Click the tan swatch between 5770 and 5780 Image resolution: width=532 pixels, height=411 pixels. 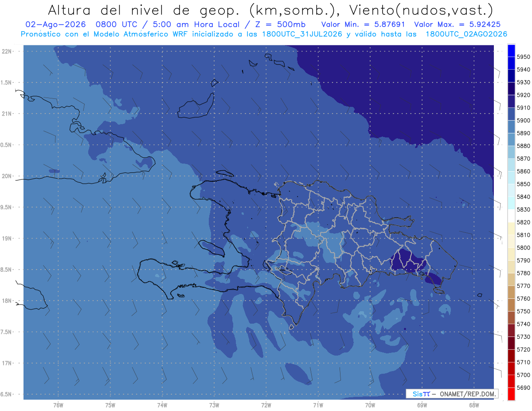511,279
